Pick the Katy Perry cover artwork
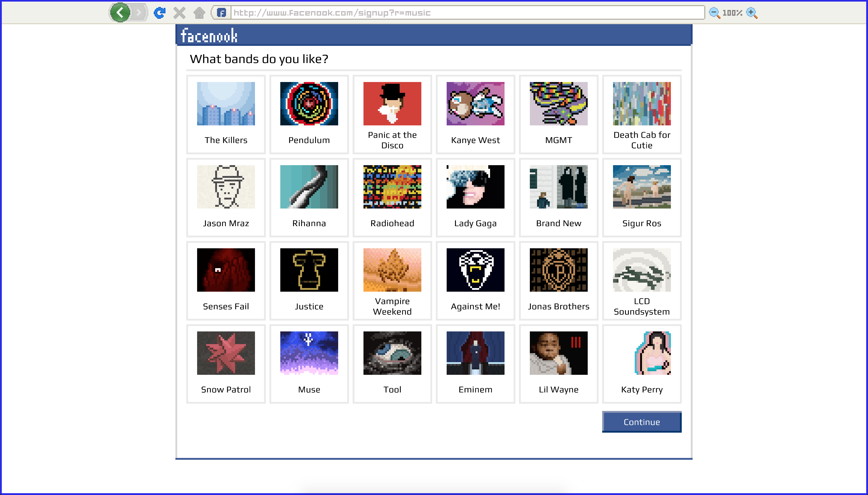The width and height of the screenshot is (868, 495). click(642, 353)
